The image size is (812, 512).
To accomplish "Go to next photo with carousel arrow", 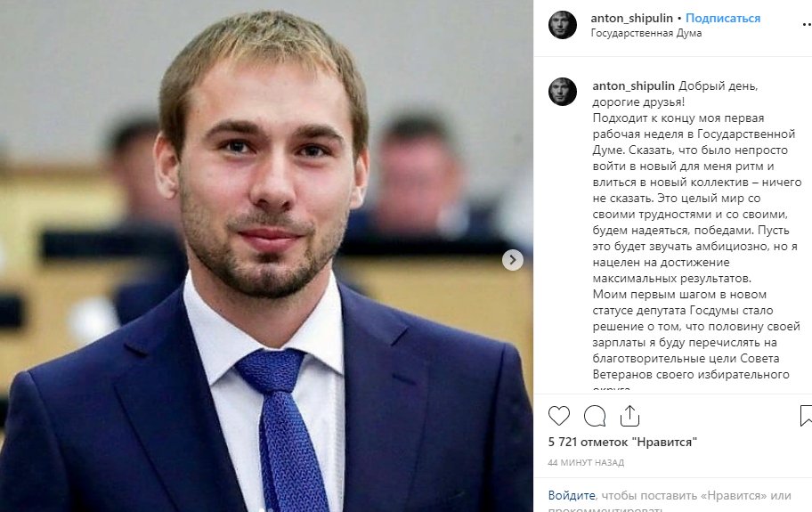I will (x=512, y=260).
